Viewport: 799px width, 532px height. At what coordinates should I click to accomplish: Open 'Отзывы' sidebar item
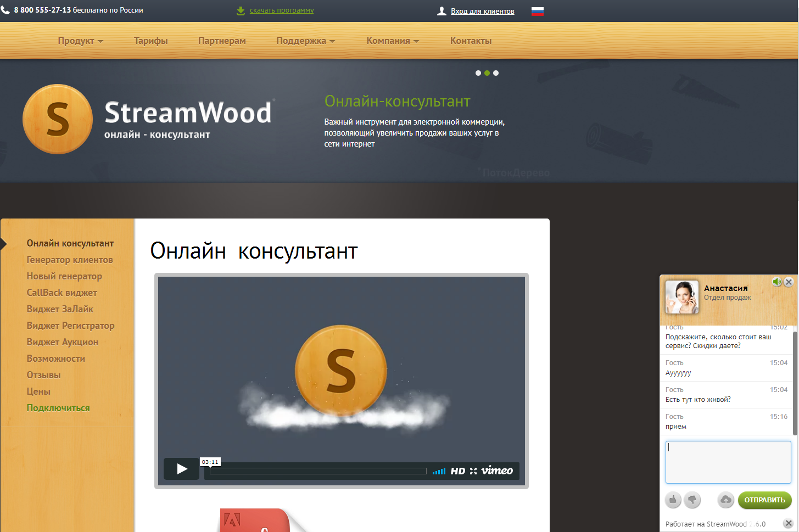point(44,375)
